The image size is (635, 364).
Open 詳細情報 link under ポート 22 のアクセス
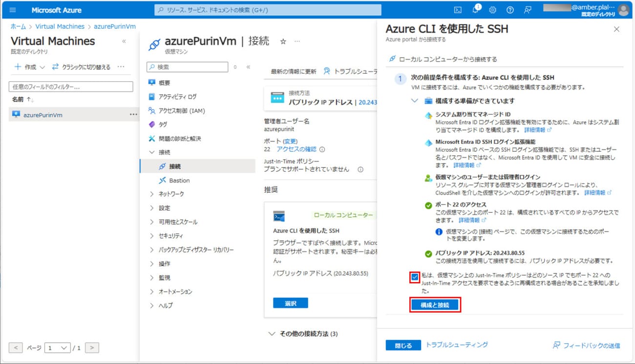[472, 220]
